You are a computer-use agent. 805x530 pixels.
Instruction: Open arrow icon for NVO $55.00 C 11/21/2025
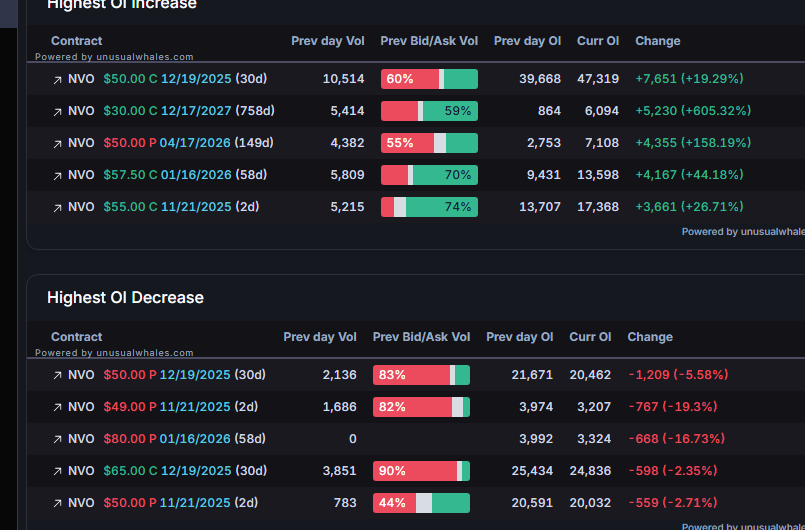[x=57, y=207]
